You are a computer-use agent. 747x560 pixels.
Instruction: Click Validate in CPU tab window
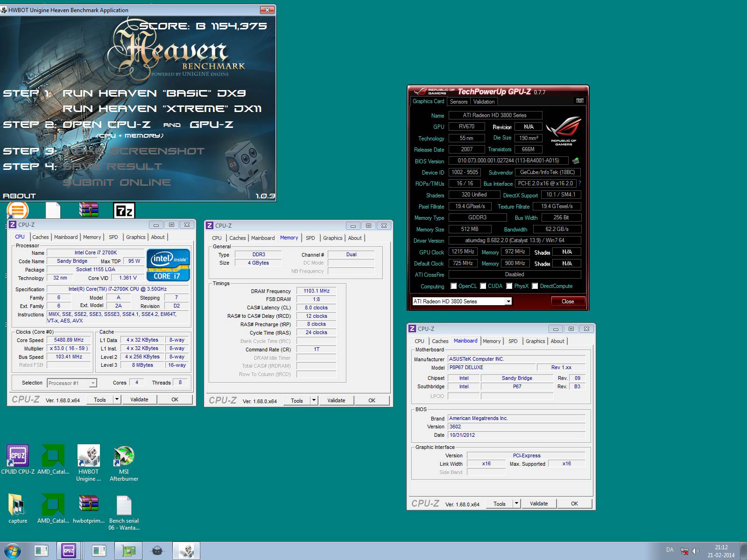[x=139, y=399]
